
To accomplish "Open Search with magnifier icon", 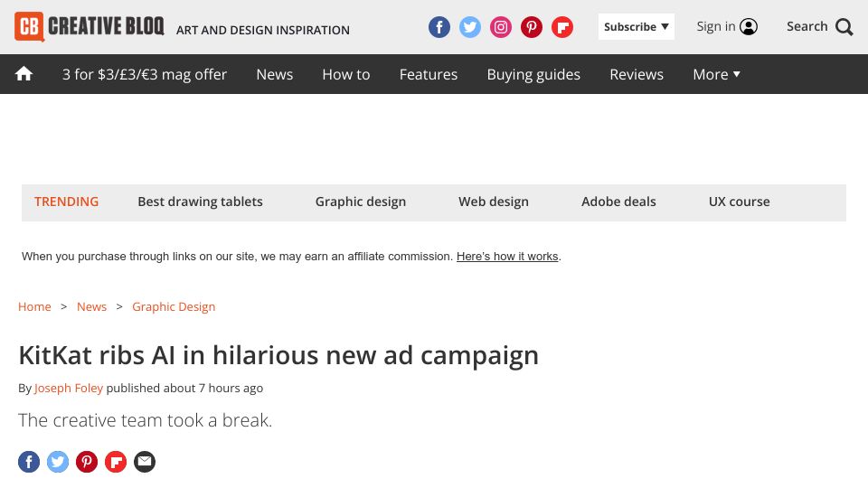I will pos(820,26).
